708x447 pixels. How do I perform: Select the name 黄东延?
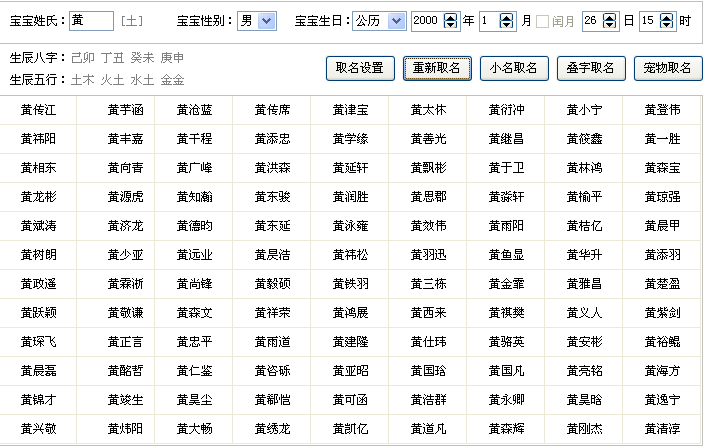point(272,226)
